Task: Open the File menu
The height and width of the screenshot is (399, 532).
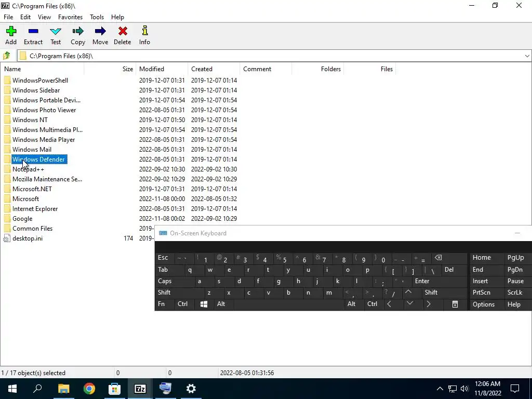Action: (x=8, y=17)
